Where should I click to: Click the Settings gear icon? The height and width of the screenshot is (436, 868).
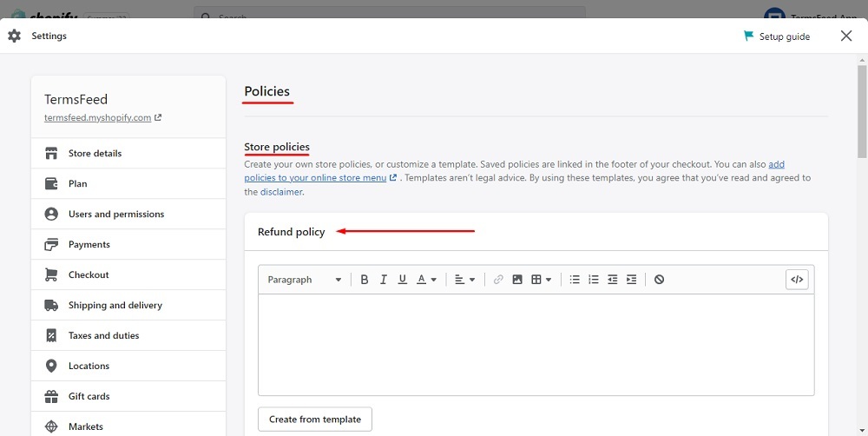pos(15,36)
